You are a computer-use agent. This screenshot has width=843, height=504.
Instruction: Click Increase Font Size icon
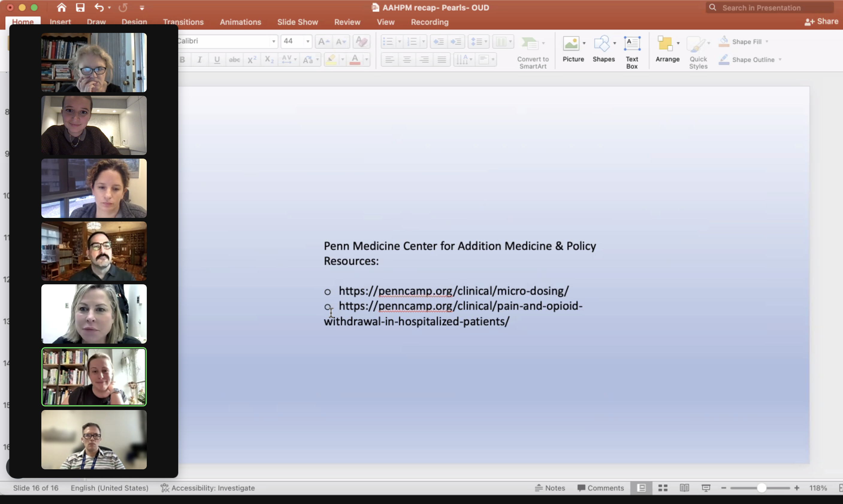(323, 41)
